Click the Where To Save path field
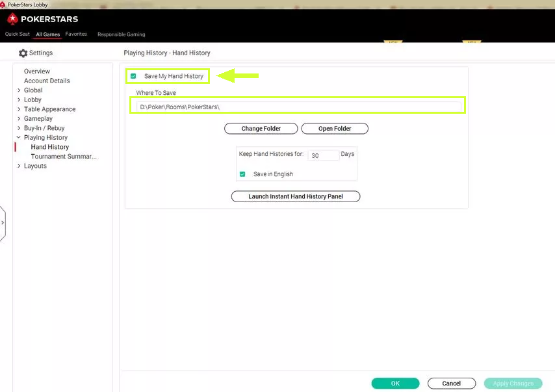This screenshot has height=392, width=555. tap(298, 107)
